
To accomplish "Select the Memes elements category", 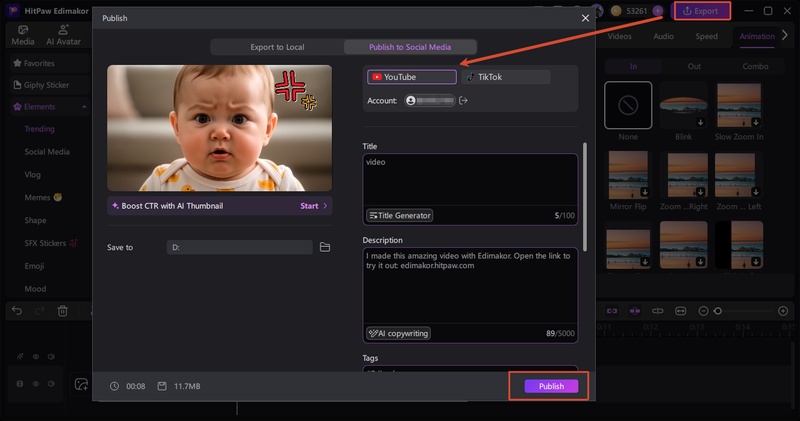I will 43,197.
